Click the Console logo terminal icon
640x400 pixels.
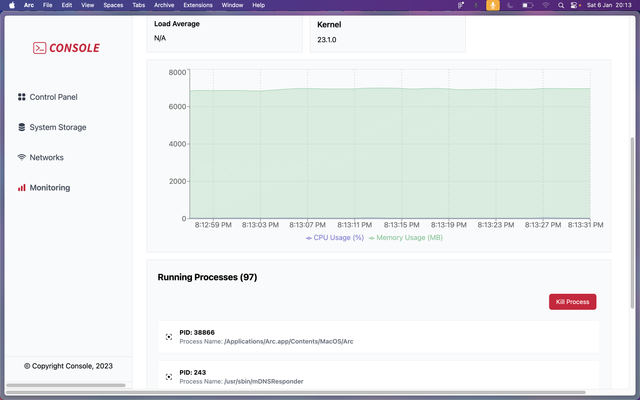pyautogui.click(x=40, y=48)
